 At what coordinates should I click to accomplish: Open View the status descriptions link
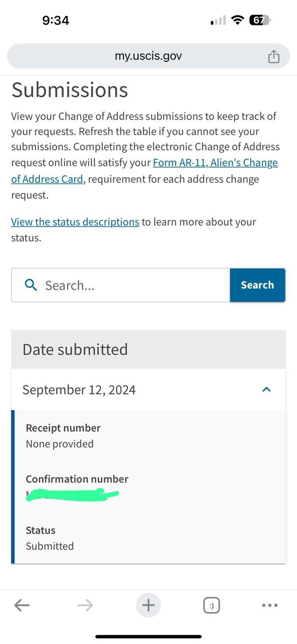75,222
